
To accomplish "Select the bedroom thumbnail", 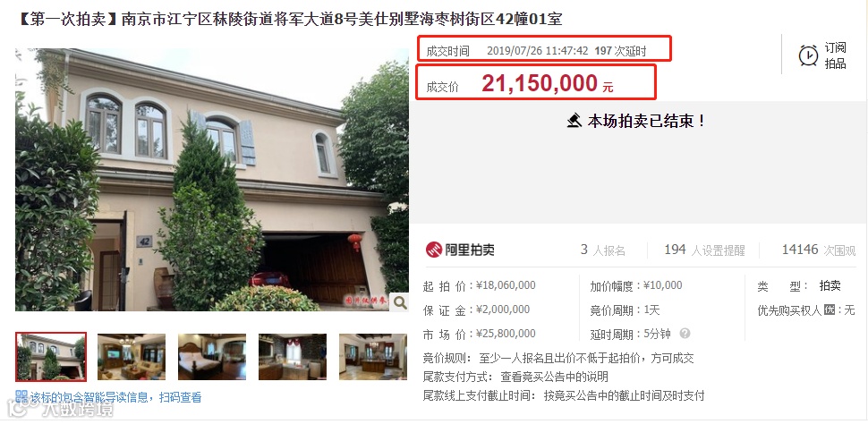I will (x=212, y=357).
